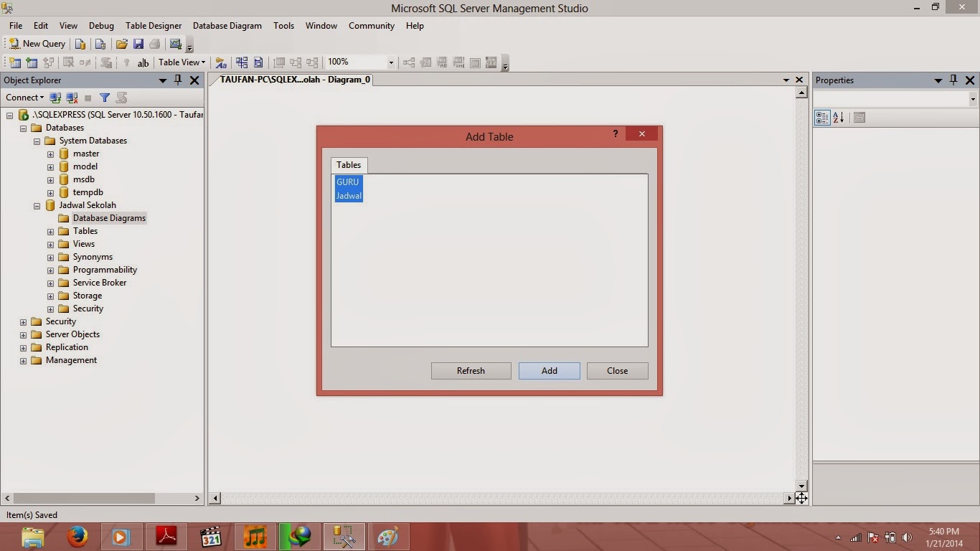
Task: Open Firefox from the taskbar
Action: (x=77, y=537)
